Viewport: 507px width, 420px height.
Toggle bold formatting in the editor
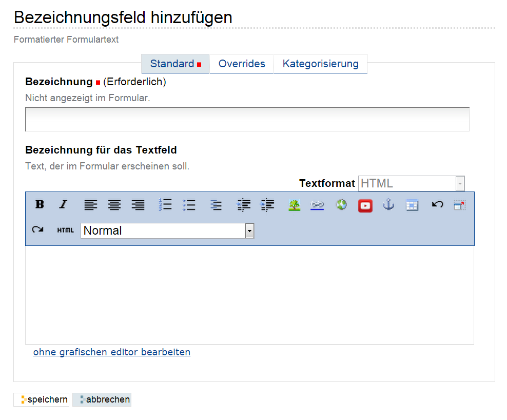tap(40, 204)
